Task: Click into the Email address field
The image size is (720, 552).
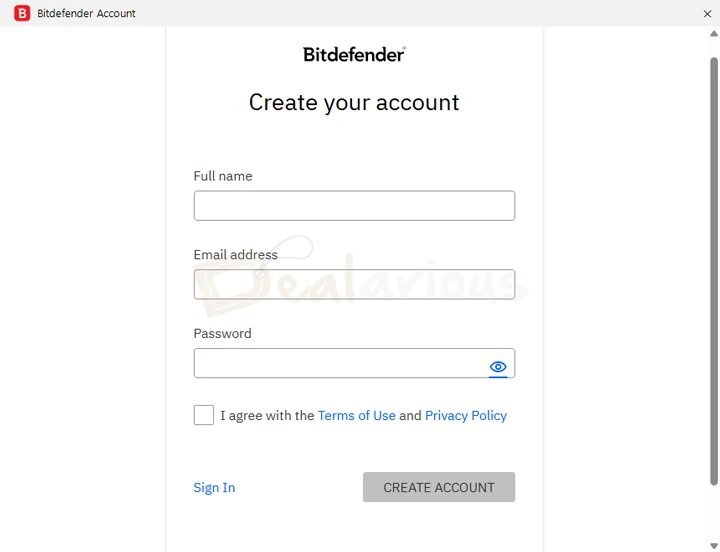Action: point(354,285)
